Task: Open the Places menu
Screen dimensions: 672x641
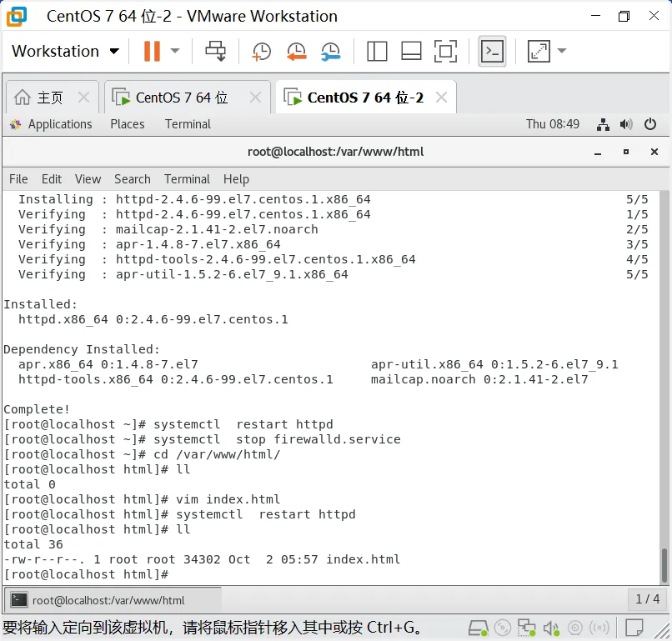Action: [x=128, y=124]
